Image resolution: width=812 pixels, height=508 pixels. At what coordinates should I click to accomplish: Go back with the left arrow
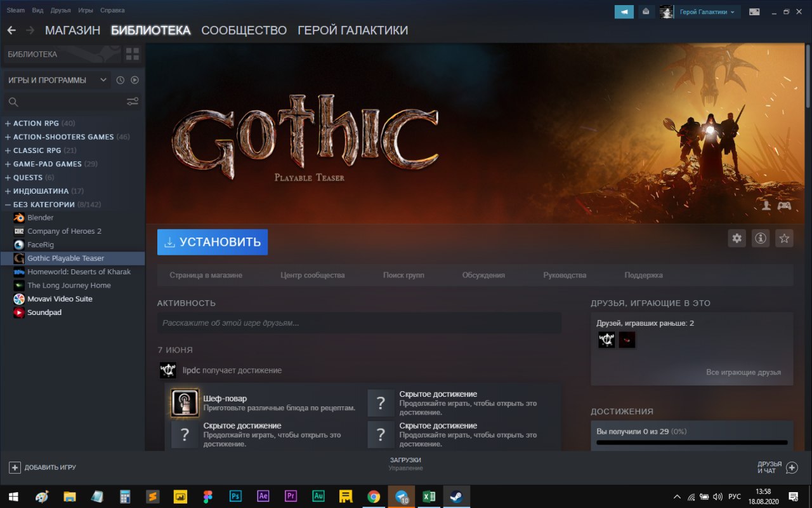pyautogui.click(x=11, y=30)
